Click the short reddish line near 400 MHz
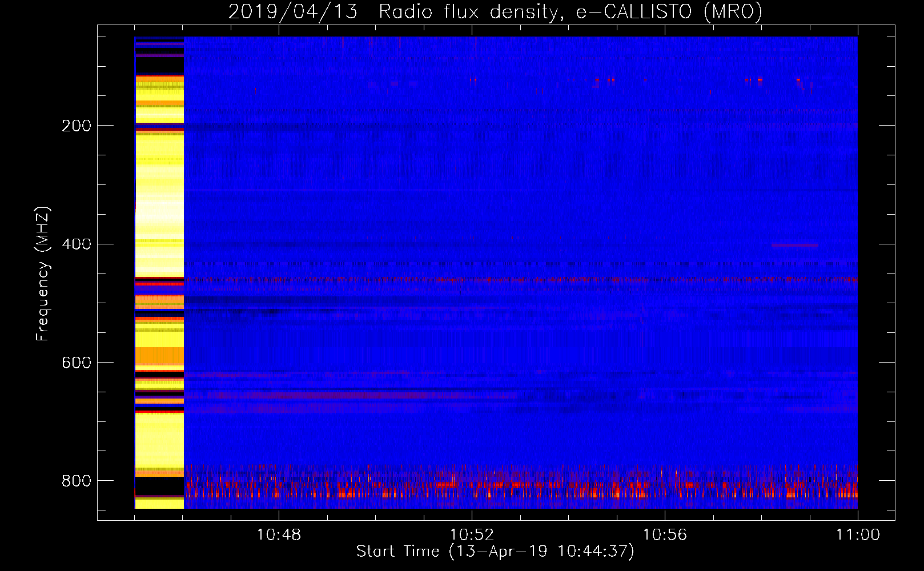Screen dimensions: 924x571 point(794,245)
